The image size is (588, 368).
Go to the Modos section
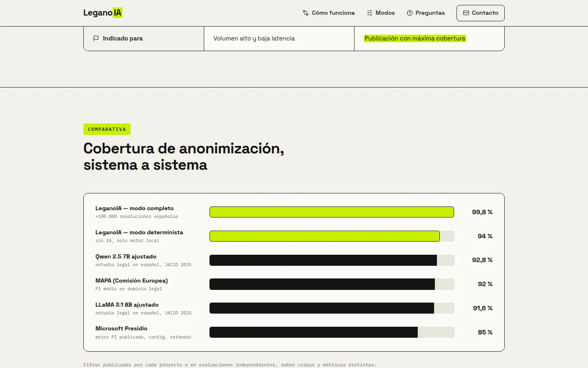(x=381, y=13)
